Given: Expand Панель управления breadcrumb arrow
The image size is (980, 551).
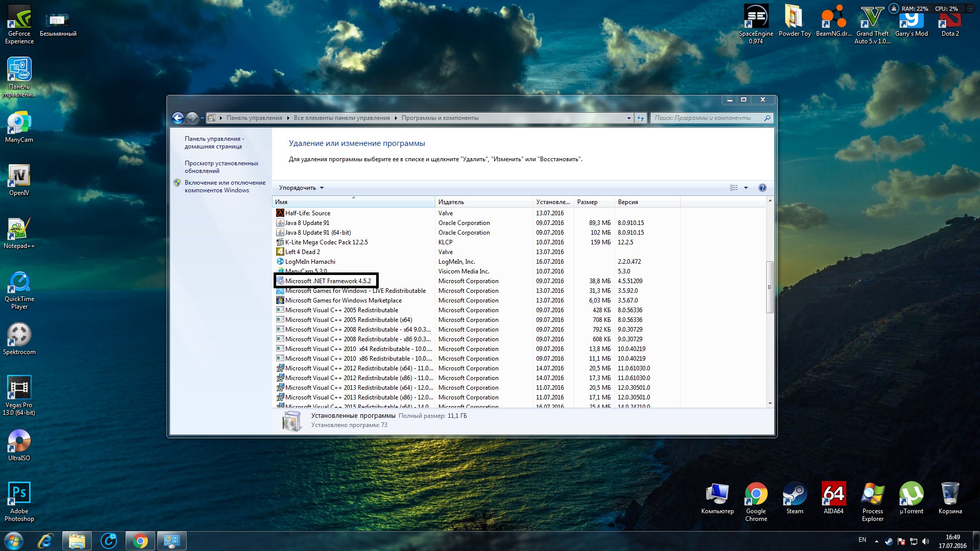Looking at the screenshot, I should coord(288,118).
